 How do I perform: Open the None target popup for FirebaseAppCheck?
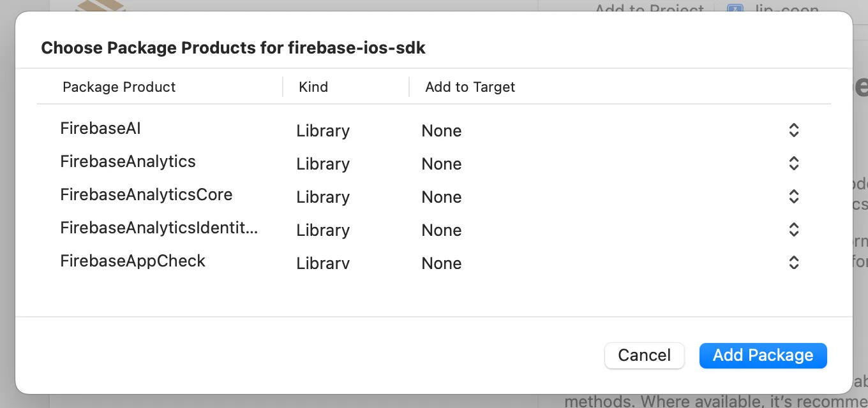pos(442,263)
